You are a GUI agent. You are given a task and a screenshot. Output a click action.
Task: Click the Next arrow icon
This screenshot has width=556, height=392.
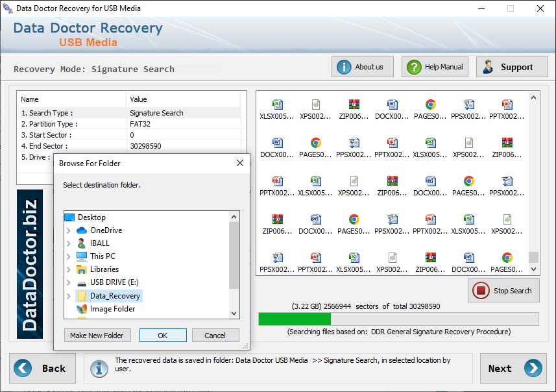[533, 368]
